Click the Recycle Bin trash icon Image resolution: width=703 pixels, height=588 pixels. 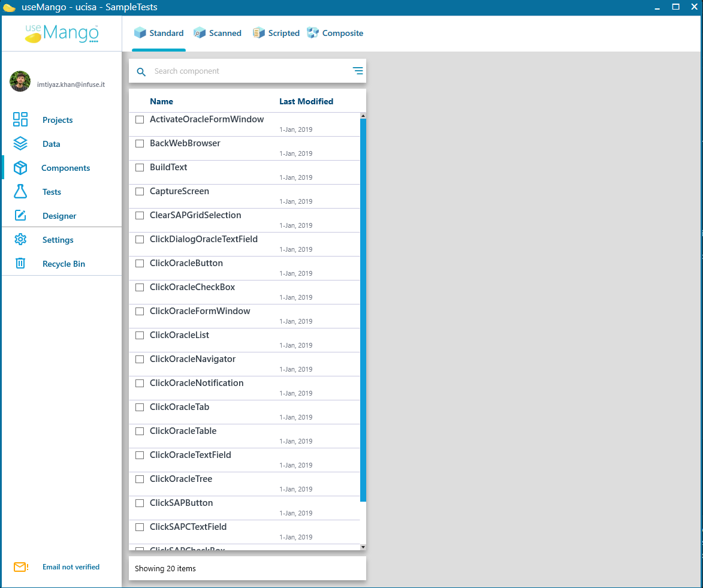pos(20,263)
